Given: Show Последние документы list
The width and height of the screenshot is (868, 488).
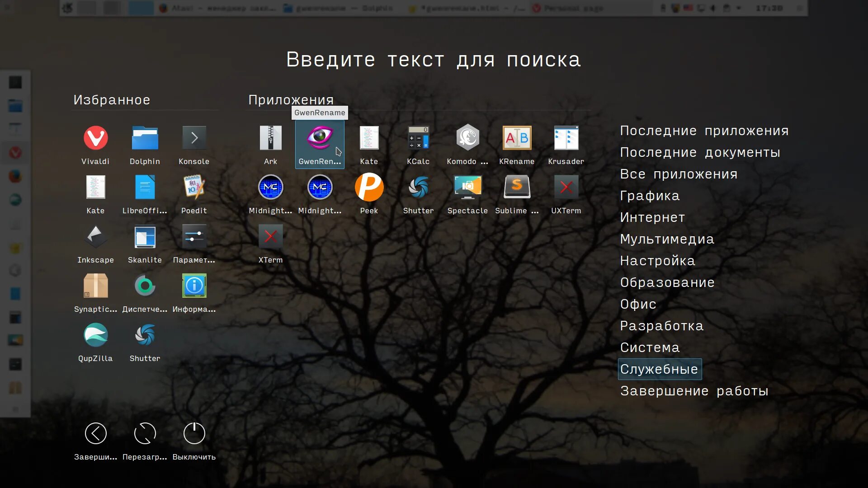Looking at the screenshot, I should click(700, 152).
